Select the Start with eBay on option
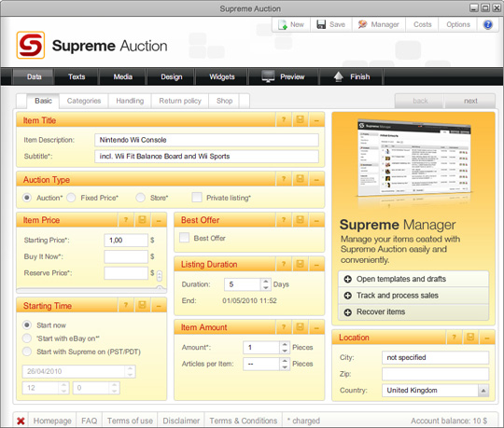The width and height of the screenshot is (504, 428). point(27,338)
